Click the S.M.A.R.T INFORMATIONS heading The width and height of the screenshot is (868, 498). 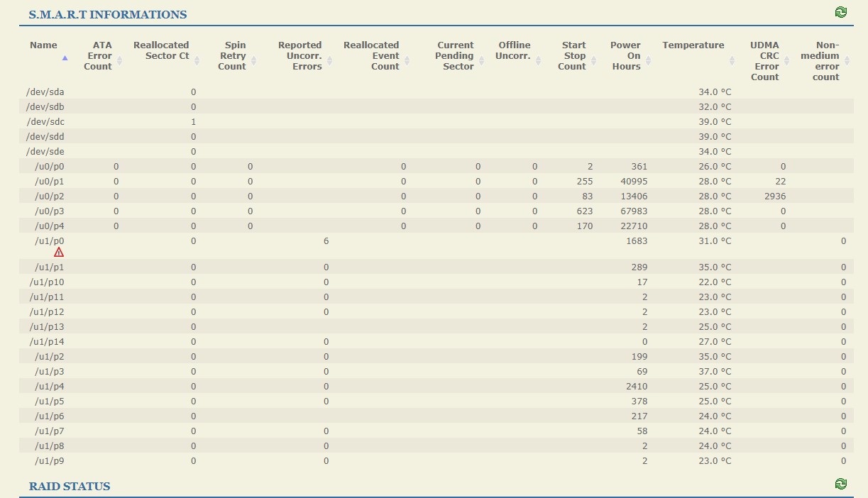coord(108,14)
